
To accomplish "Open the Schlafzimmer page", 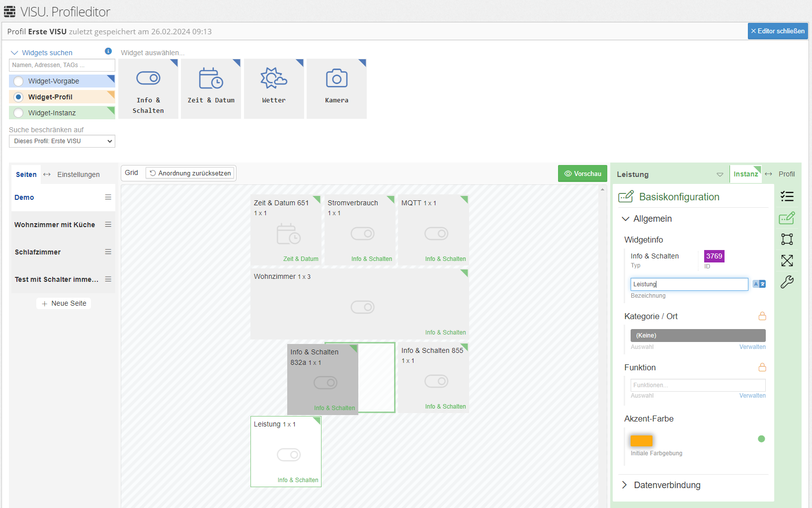I will (38, 252).
